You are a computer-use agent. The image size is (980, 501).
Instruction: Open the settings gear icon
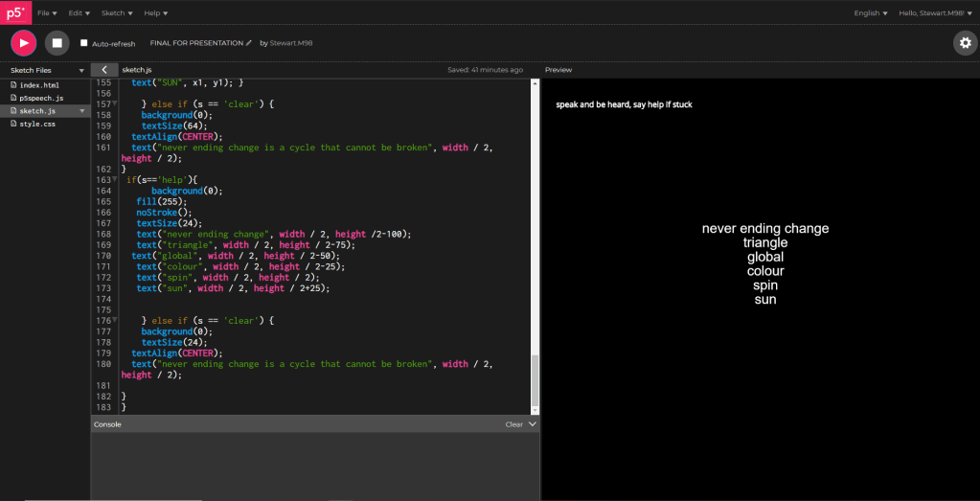(965, 43)
